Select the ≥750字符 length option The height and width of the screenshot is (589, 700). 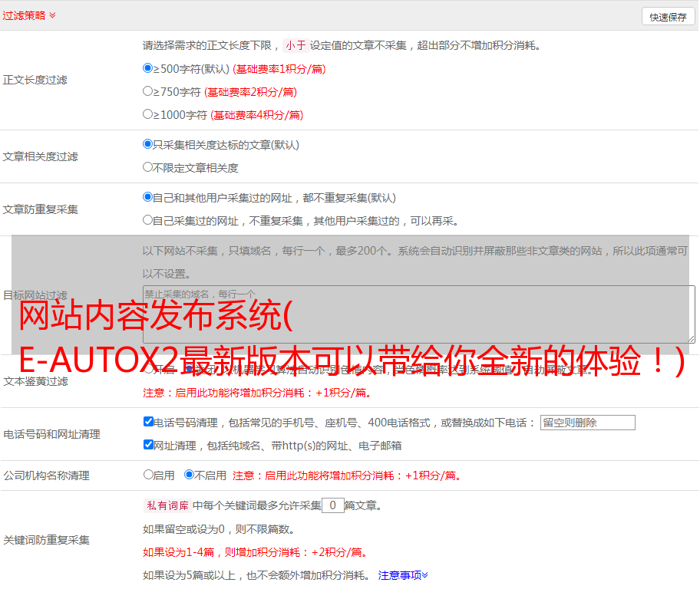[148, 91]
